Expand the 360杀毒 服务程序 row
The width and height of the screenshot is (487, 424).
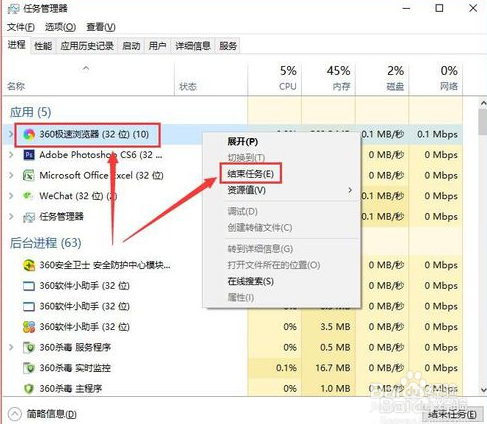point(11,347)
